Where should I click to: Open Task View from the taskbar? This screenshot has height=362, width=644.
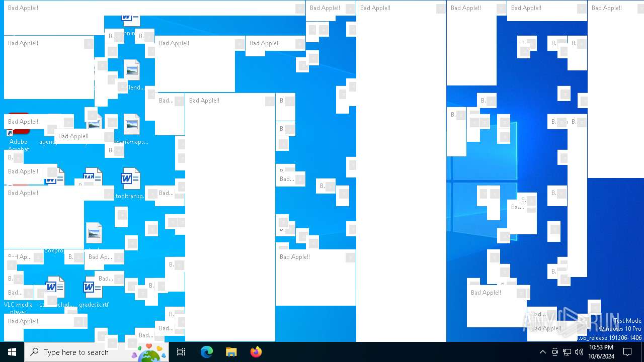[181, 352]
